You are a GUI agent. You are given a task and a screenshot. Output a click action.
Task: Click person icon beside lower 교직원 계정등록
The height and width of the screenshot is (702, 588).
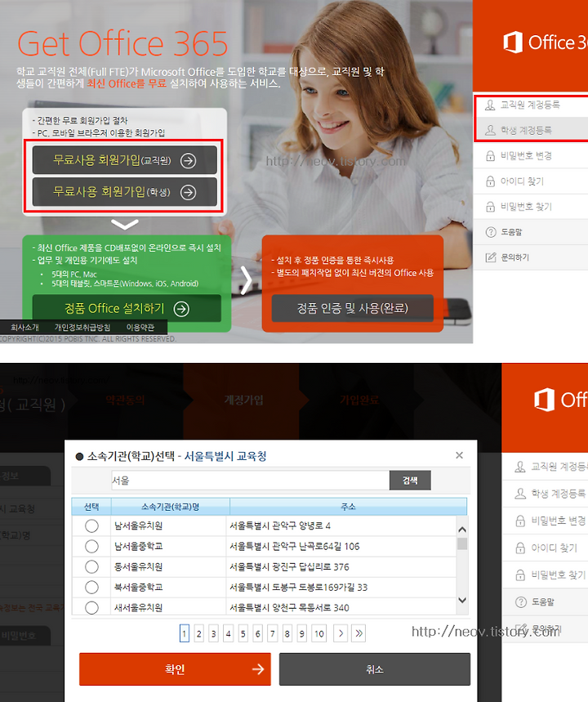click(x=520, y=467)
